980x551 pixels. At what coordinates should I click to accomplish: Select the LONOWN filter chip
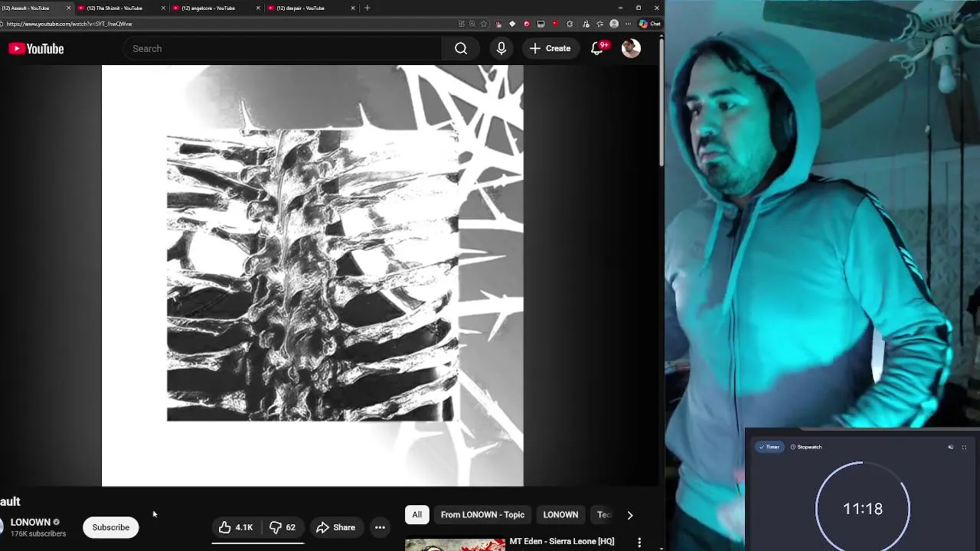[x=560, y=514]
